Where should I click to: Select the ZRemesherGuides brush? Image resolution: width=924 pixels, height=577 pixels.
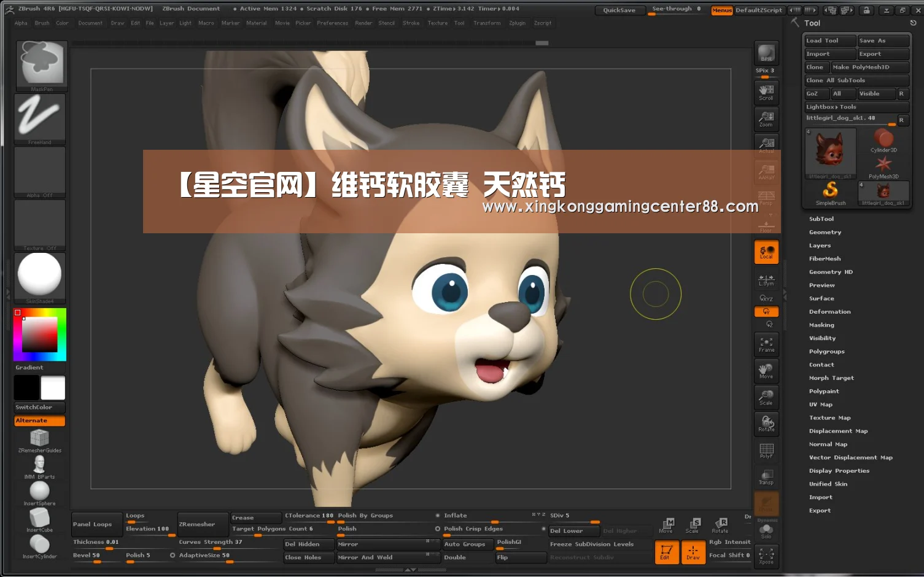tap(39, 441)
